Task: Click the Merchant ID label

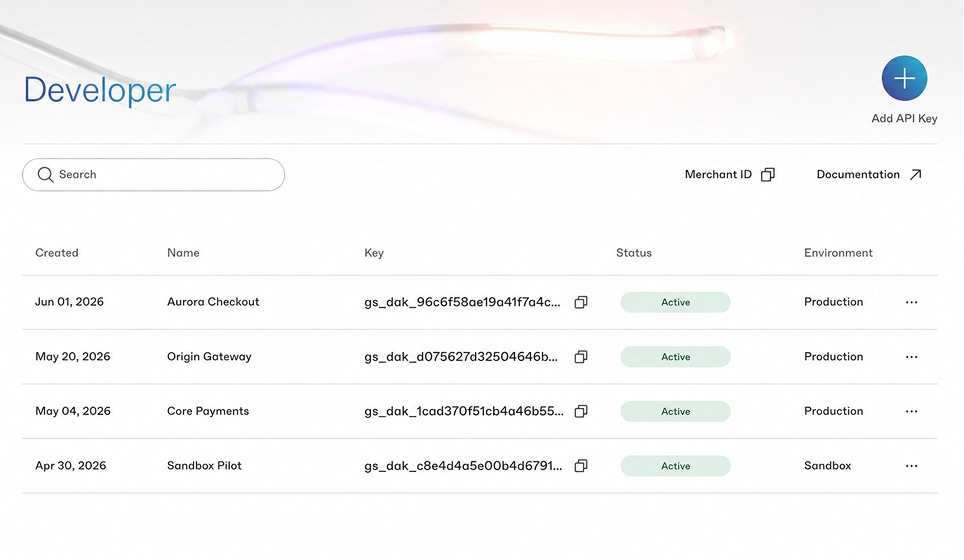Action: click(x=718, y=175)
